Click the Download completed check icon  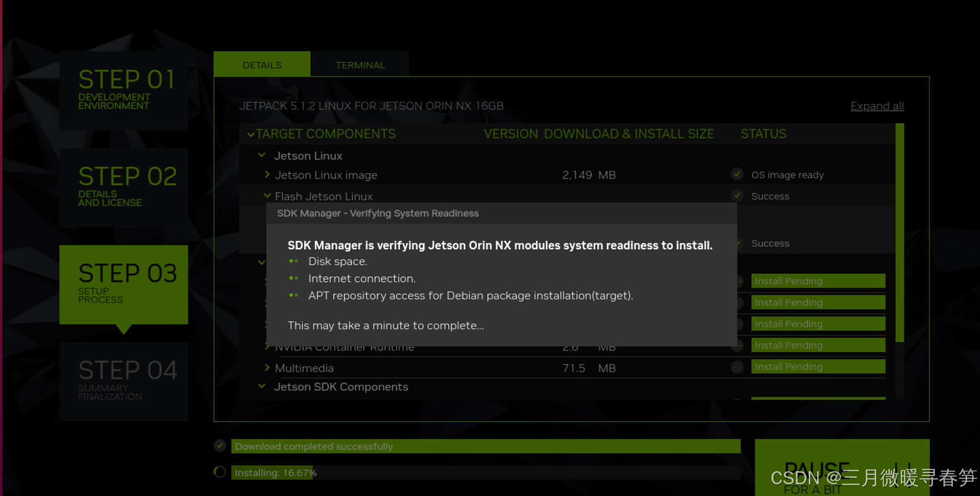click(x=220, y=445)
